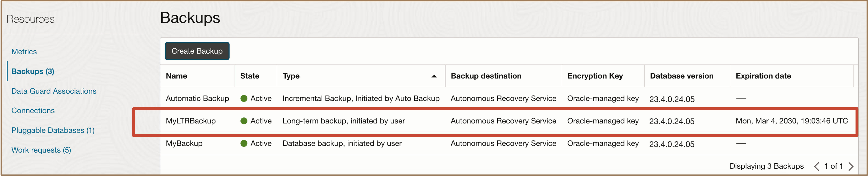The width and height of the screenshot is (868, 176).
Task: Go to Connections resource
Action: pyautogui.click(x=33, y=110)
